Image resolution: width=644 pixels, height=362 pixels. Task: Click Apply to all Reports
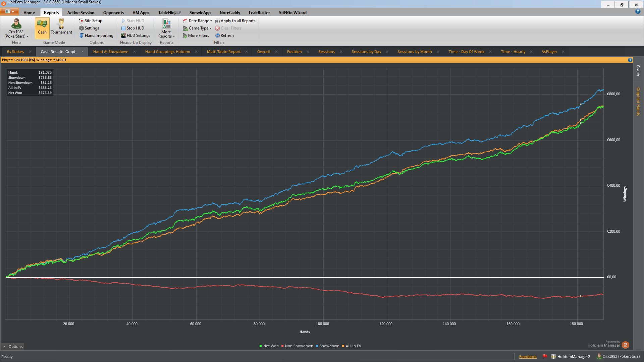tap(235, 21)
